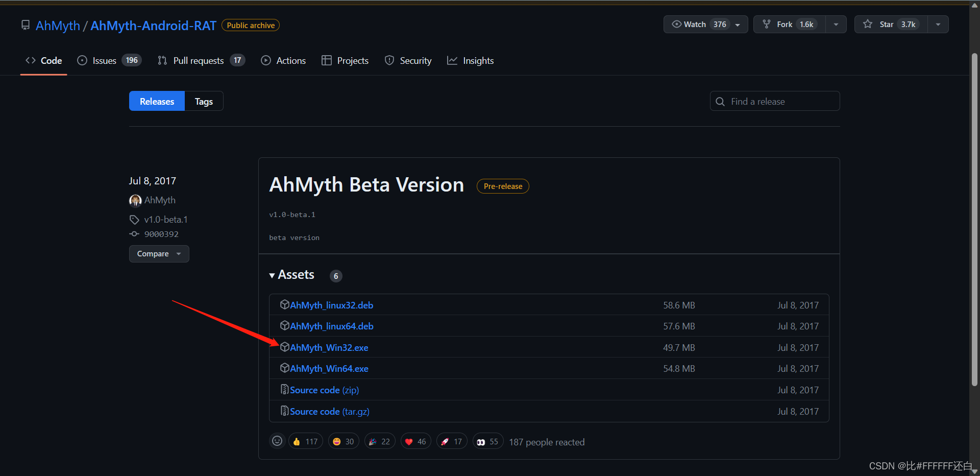Click the Public archive label
This screenshot has height=476, width=980.
coord(251,26)
